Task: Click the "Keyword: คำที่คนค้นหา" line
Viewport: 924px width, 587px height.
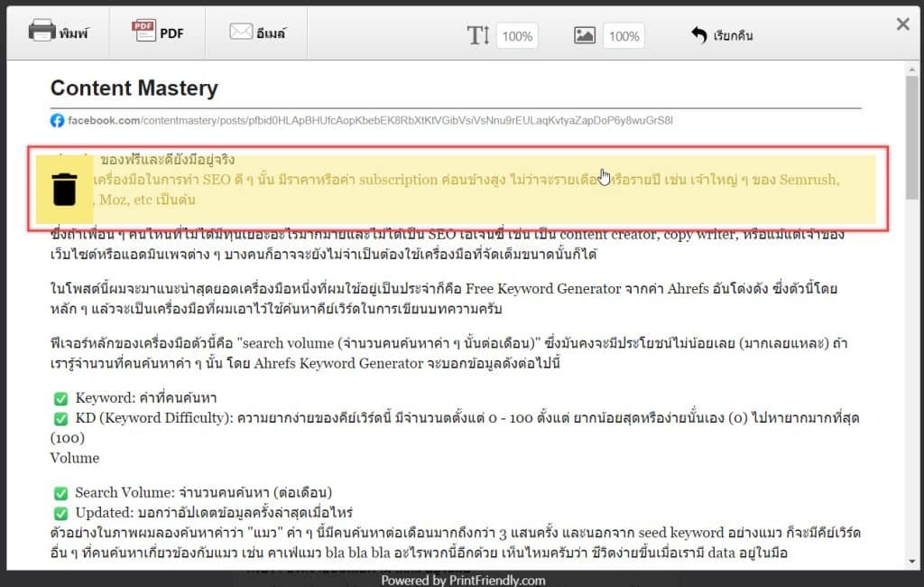Action: click(x=145, y=398)
